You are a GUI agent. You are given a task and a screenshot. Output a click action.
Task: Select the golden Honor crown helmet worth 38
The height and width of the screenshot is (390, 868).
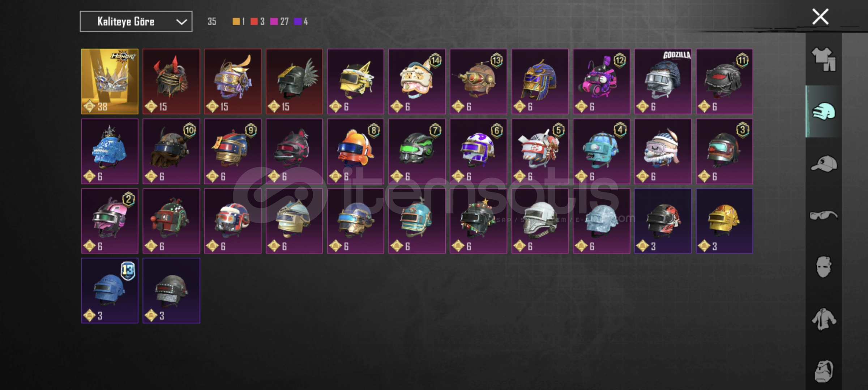(110, 82)
